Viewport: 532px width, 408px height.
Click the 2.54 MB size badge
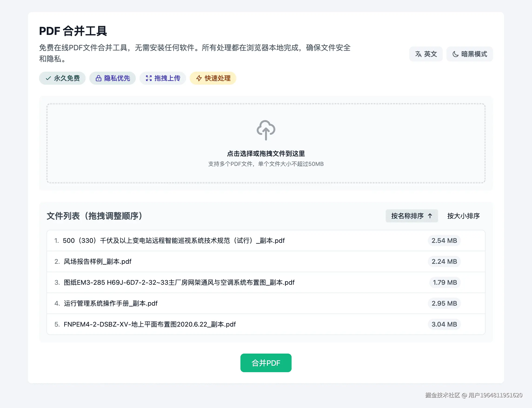tap(444, 241)
